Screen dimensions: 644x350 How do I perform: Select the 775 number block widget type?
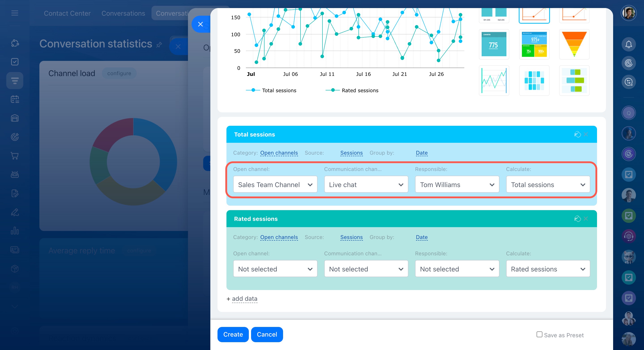[x=494, y=44]
